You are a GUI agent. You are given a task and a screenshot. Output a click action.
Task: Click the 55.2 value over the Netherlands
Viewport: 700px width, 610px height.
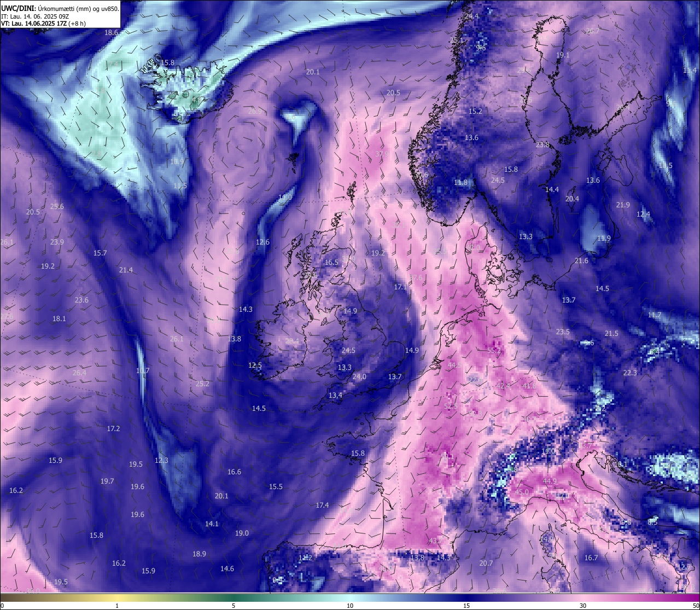point(494,350)
